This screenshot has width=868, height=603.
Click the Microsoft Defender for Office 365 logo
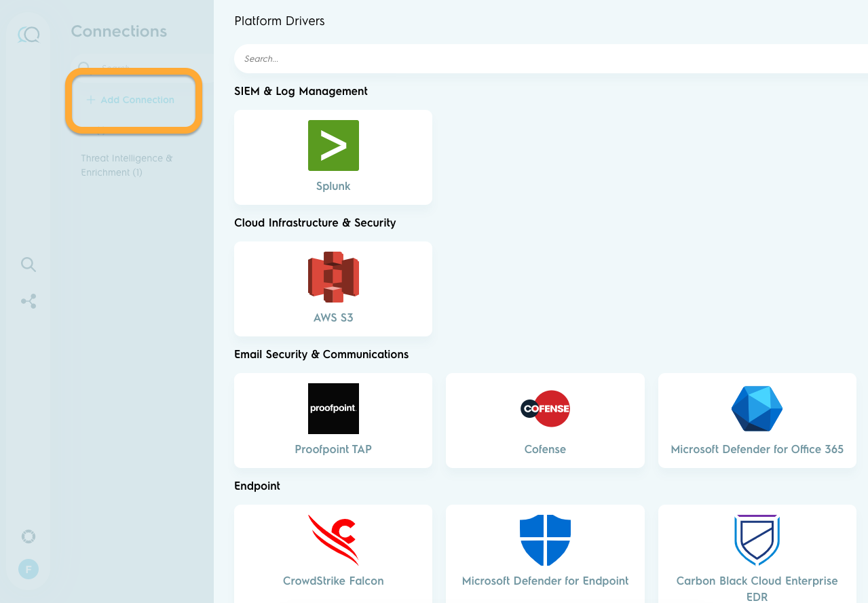[757, 408]
